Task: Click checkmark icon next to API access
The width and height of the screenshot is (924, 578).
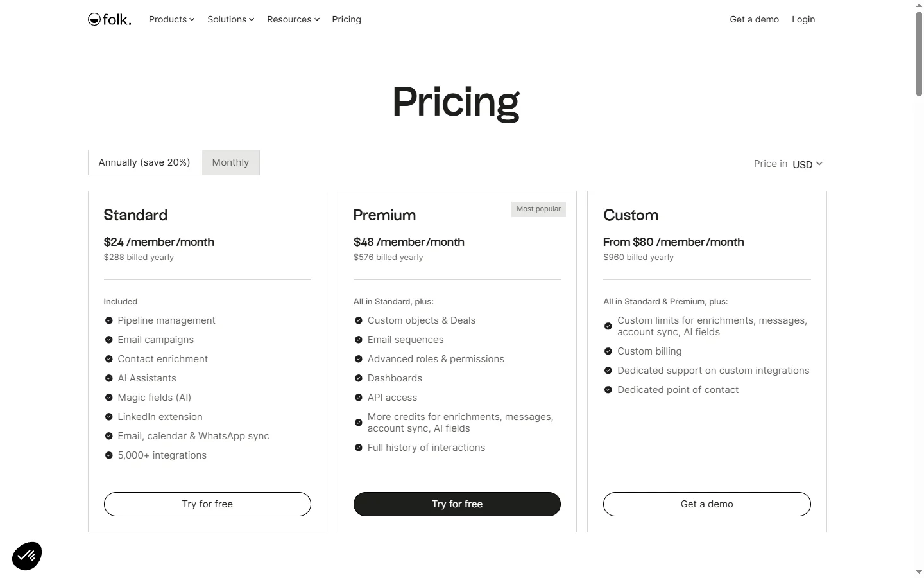Action: (359, 398)
